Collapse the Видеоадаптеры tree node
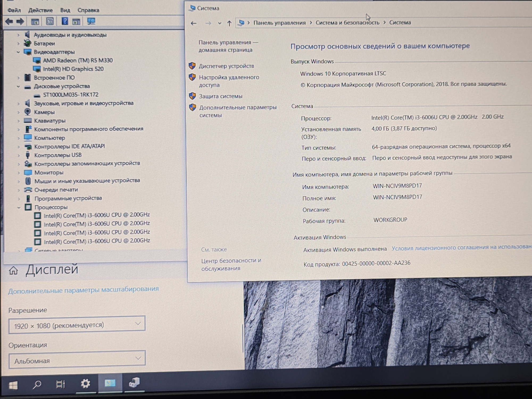 (x=18, y=52)
